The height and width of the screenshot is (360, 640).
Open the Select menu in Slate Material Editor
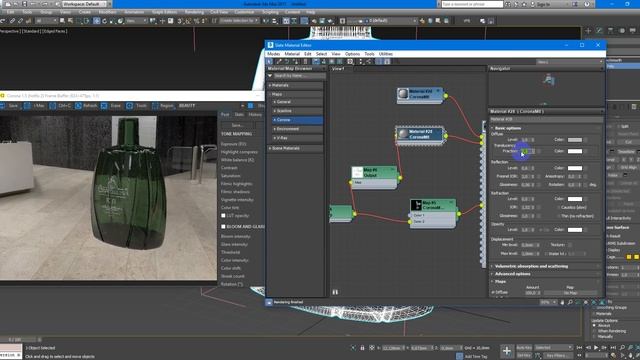(x=321, y=54)
